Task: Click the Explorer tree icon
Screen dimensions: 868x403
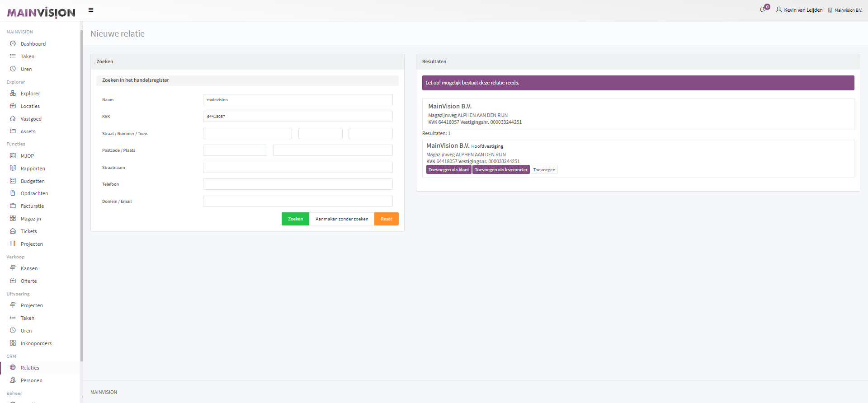Action: pos(13,94)
